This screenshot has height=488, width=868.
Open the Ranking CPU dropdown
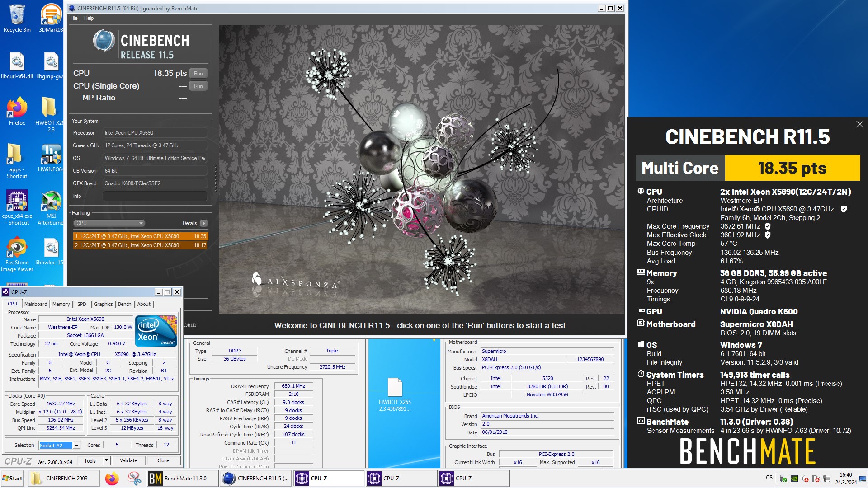pyautogui.click(x=109, y=223)
